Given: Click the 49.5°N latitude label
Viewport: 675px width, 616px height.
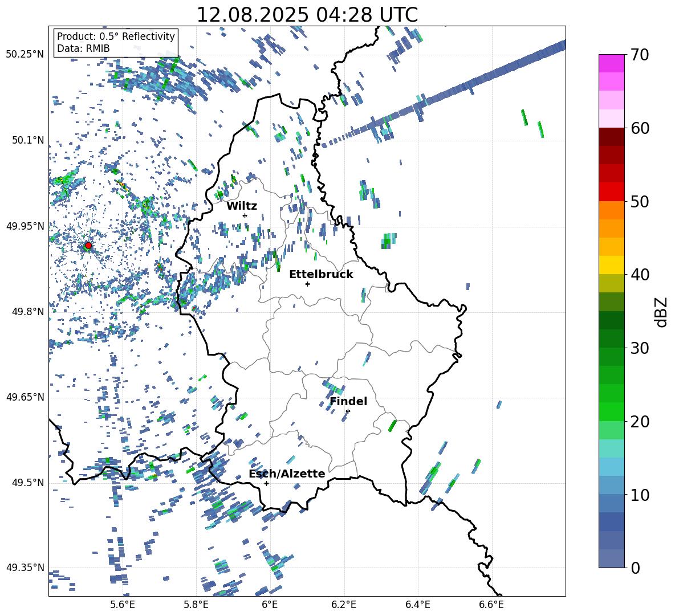Looking at the screenshot, I should pyautogui.click(x=27, y=483).
